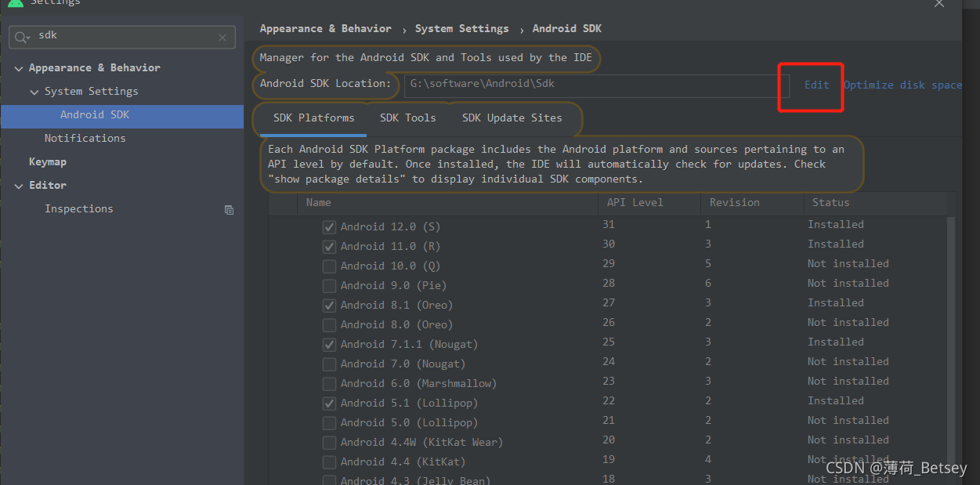980x485 pixels.
Task: Select the Android 12.0 (S) row name
Action: click(x=390, y=227)
